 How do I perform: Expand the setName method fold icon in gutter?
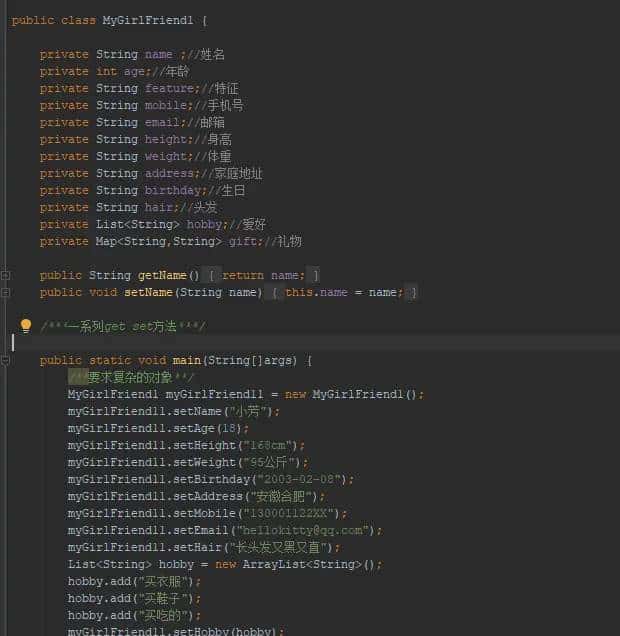6,292
